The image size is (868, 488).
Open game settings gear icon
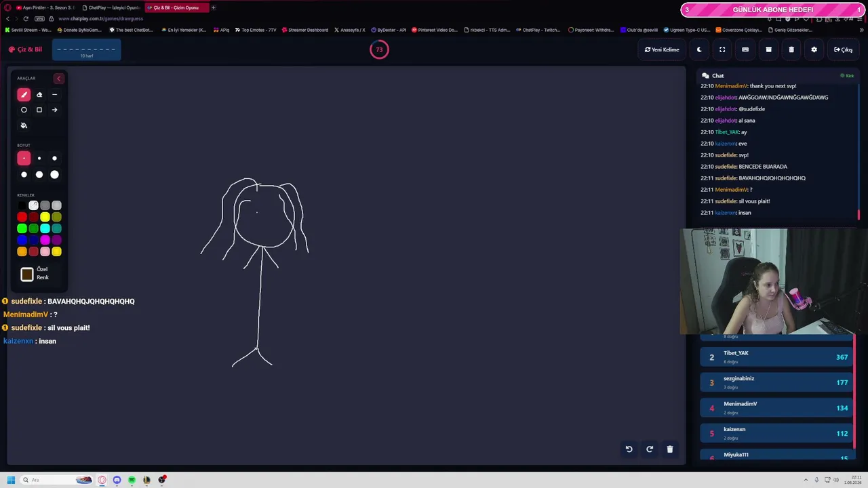814,49
